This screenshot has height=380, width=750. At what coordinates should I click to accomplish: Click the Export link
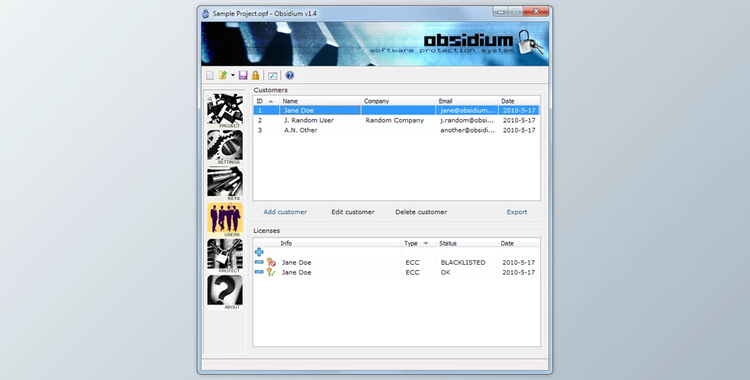tap(517, 212)
